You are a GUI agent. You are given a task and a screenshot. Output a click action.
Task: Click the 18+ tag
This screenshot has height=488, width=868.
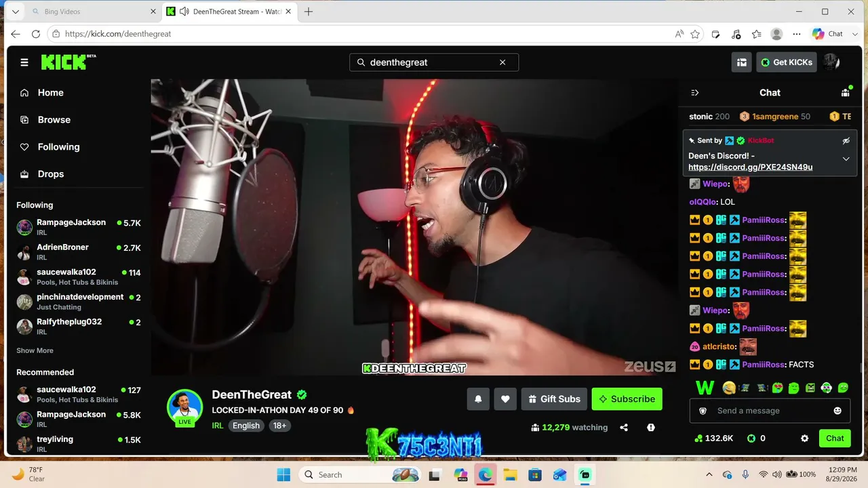click(279, 426)
